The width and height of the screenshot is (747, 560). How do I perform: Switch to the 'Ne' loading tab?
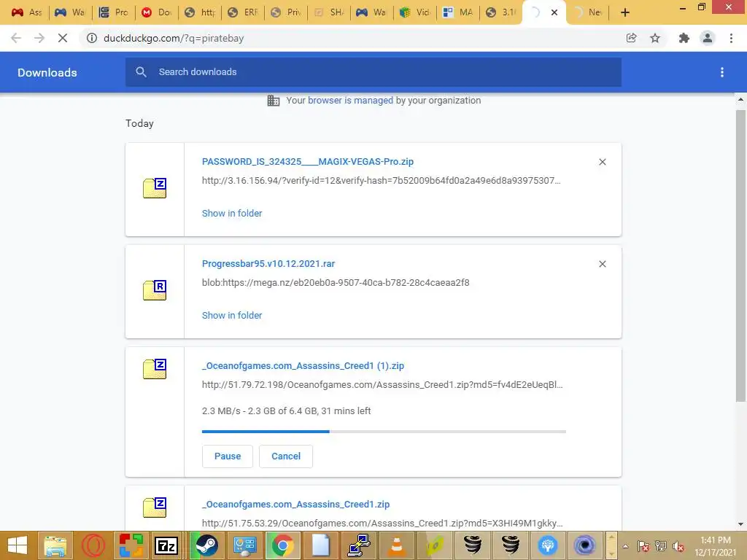tap(589, 12)
